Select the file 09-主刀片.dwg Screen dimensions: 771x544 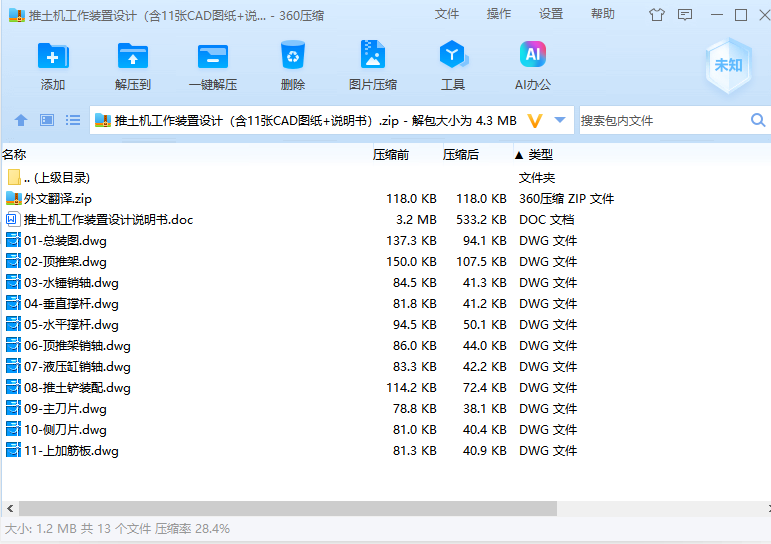click(x=65, y=409)
